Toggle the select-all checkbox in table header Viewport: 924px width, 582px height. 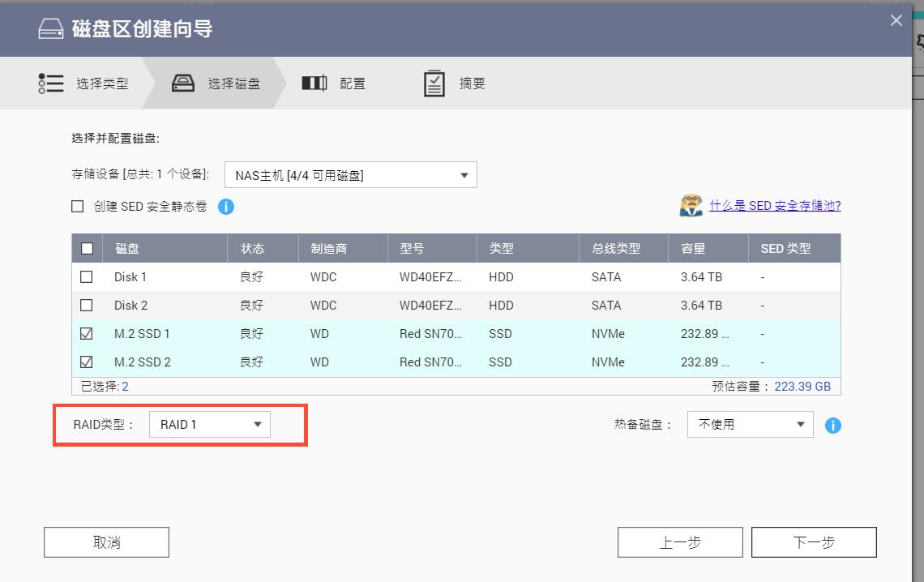pos(87,248)
